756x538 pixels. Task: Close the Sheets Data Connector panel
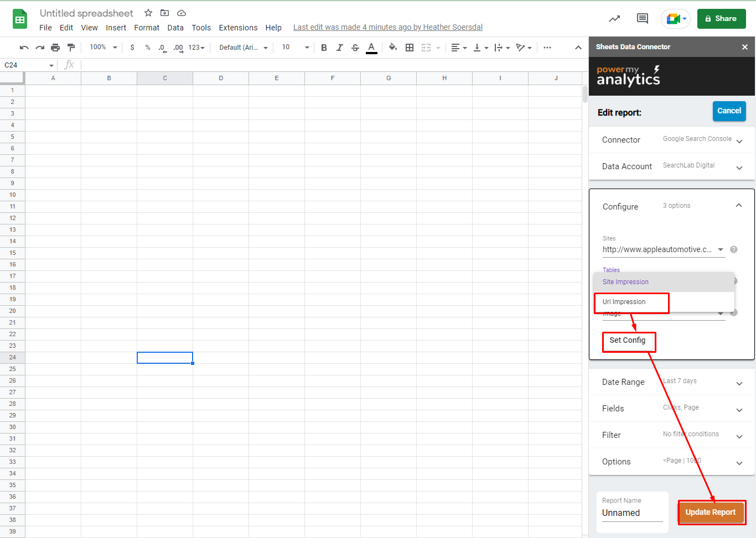click(x=745, y=47)
